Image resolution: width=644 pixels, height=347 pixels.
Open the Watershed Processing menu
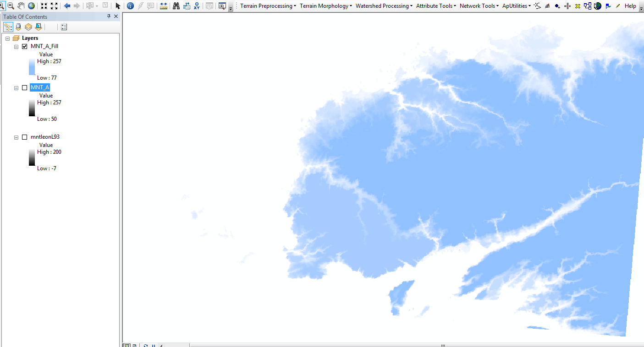pos(384,6)
